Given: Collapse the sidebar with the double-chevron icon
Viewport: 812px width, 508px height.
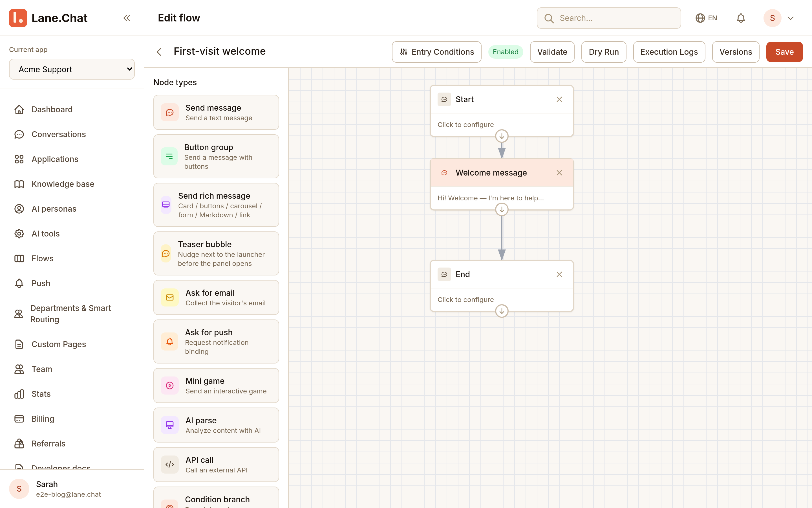Looking at the screenshot, I should (127, 18).
